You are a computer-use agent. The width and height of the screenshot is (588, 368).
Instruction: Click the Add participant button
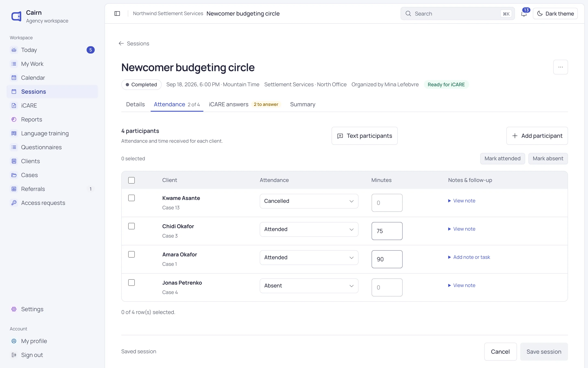[537, 136]
